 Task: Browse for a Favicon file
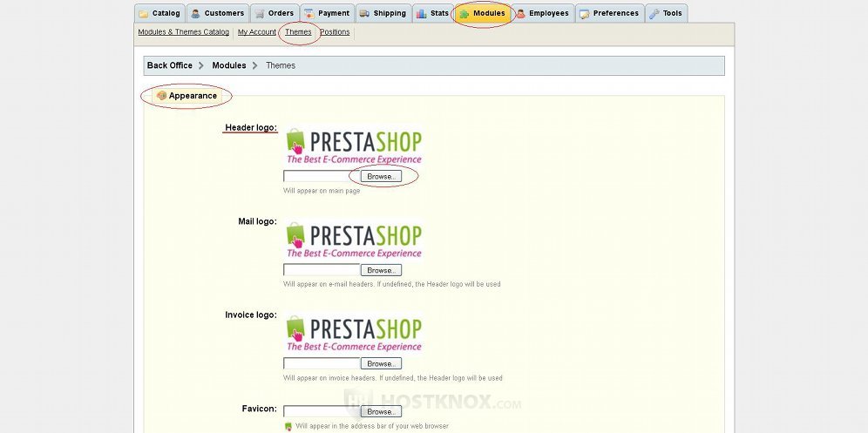click(381, 411)
